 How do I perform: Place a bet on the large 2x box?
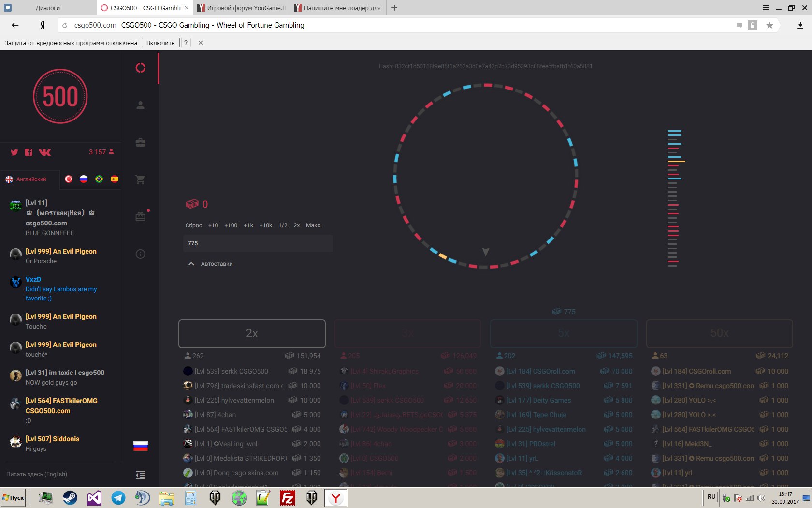click(x=252, y=333)
